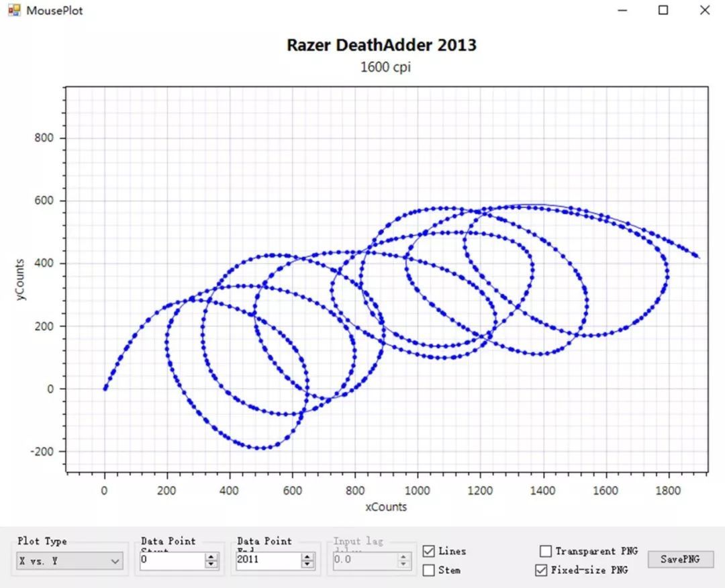Decrease Data Point End with down arrow
The image size is (725, 588).
307,565
